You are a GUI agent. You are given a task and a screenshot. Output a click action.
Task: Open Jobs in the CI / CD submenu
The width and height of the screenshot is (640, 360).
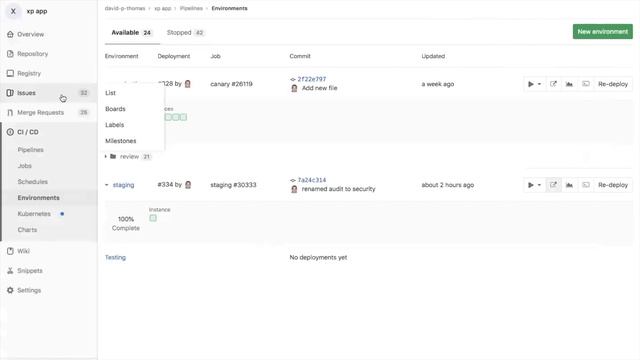click(x=24, y=166)
